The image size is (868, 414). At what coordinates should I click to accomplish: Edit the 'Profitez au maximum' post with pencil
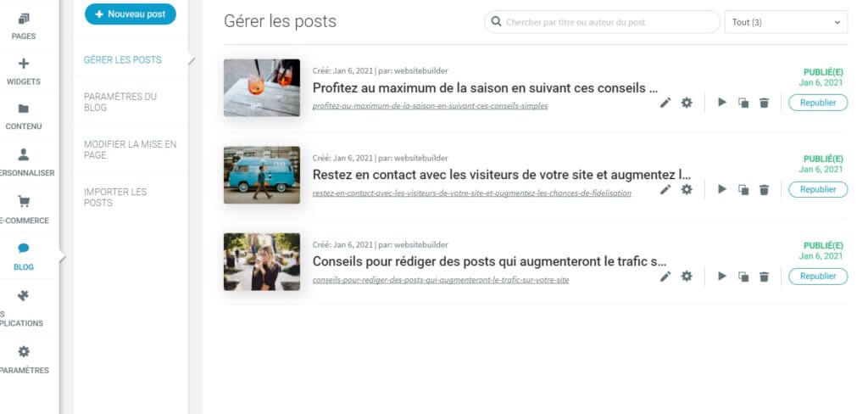(665, 103)
